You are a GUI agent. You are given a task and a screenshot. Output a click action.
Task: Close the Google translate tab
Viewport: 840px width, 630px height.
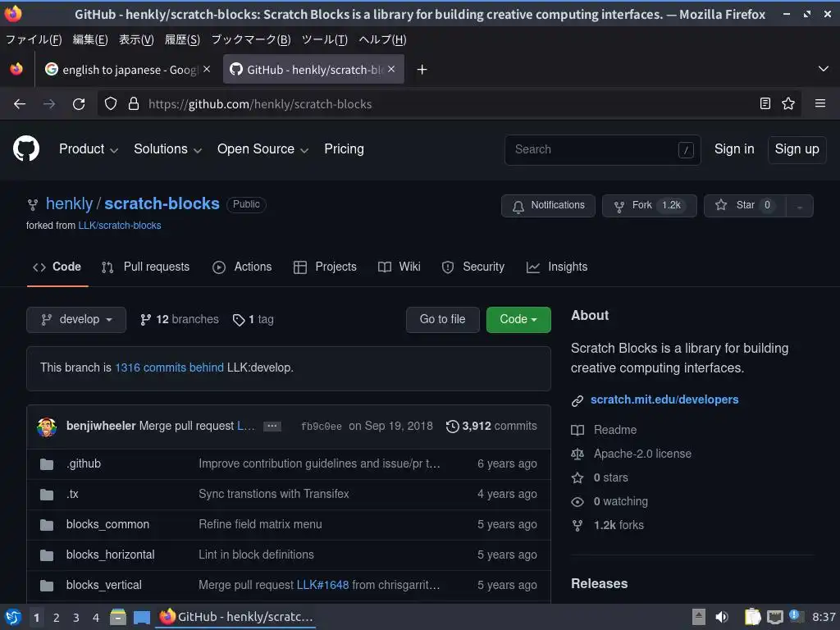coord(207,69)
